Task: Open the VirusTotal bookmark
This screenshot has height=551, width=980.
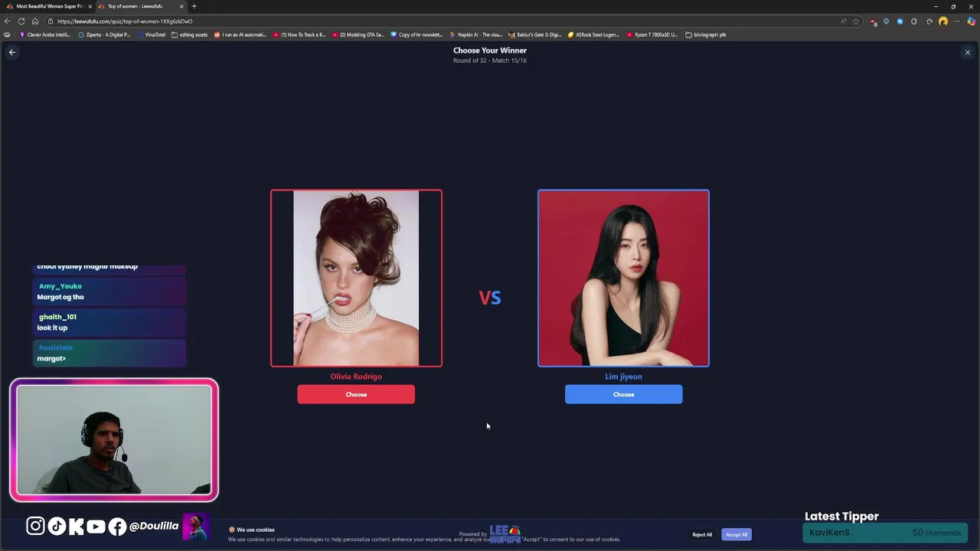Action: point(151,34)
